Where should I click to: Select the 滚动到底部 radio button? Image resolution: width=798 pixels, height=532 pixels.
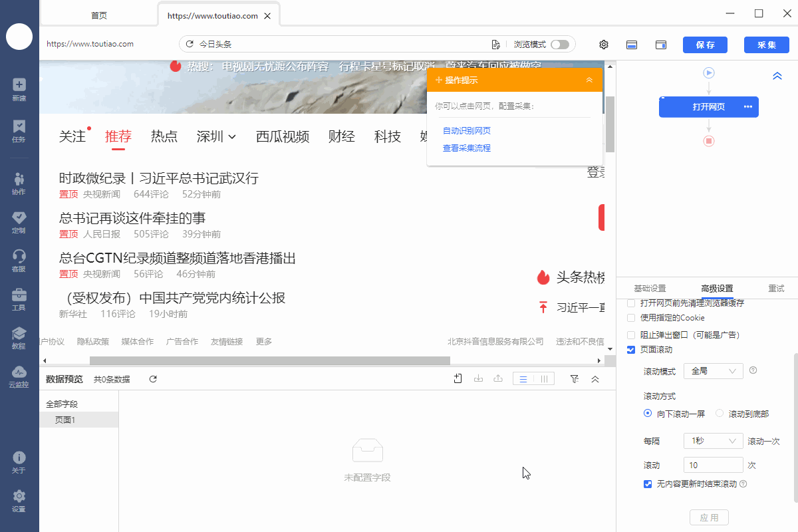click(720, 414)
